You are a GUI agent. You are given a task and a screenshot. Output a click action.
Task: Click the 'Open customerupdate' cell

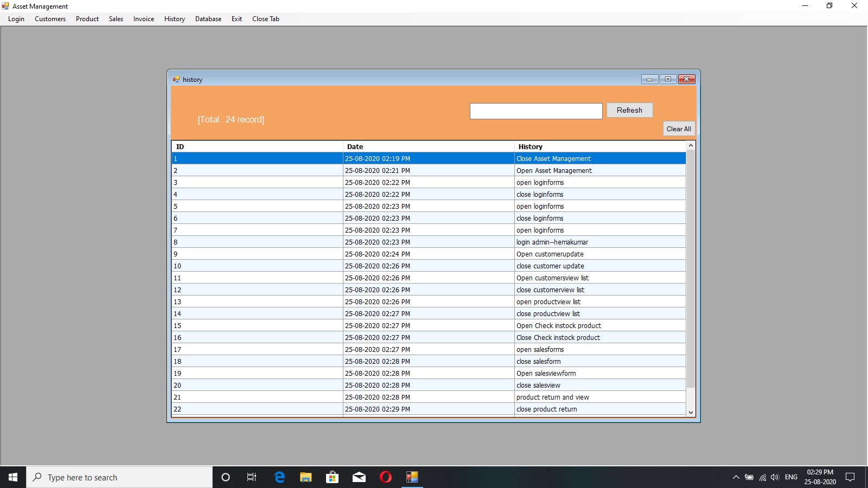click(x=600, y=254)
